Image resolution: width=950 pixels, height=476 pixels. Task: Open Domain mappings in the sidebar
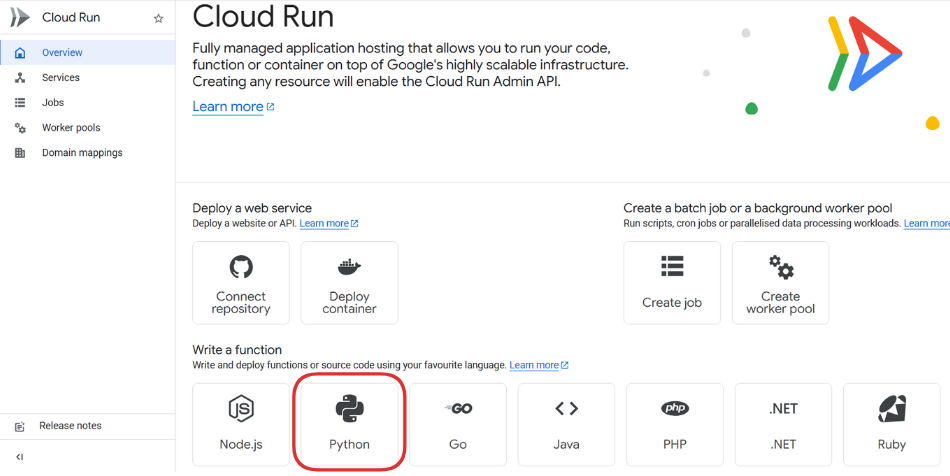(88, 153)
